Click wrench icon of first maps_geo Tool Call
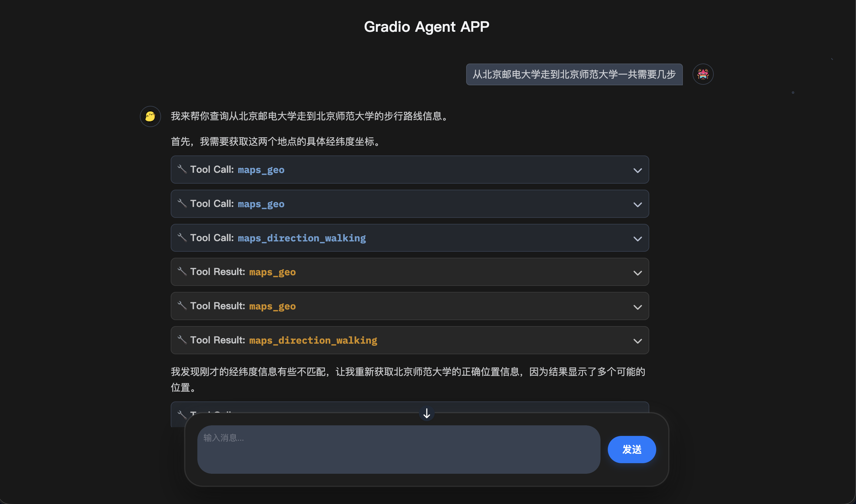The height and width of the screenshot is (504, 856). pyautogui.click(x=182, y=169)
